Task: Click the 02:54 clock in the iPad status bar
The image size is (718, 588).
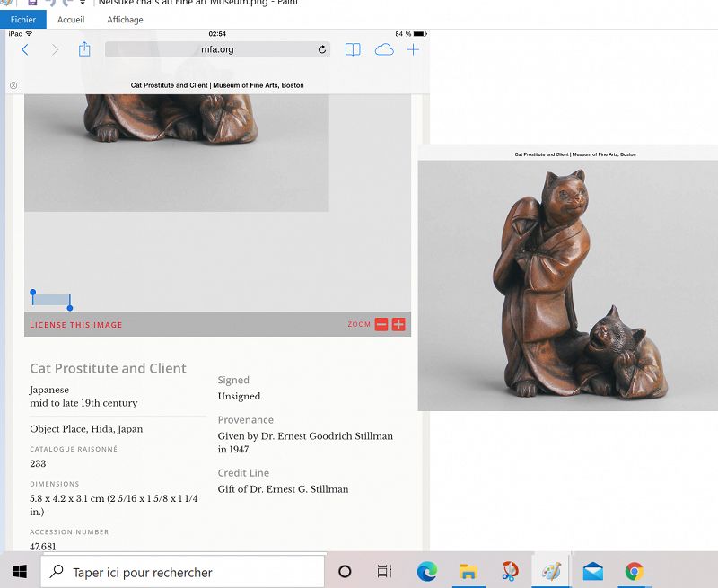Action: point(217,34)
